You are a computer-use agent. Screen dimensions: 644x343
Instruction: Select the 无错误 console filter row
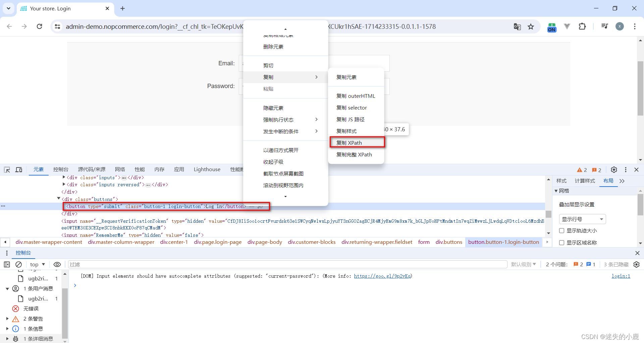[31, 308]
